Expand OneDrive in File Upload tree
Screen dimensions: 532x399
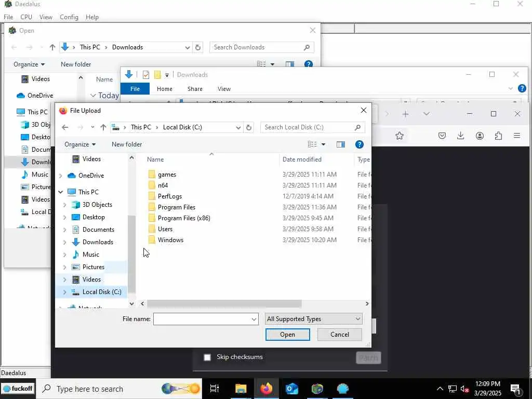pos(61,176)
